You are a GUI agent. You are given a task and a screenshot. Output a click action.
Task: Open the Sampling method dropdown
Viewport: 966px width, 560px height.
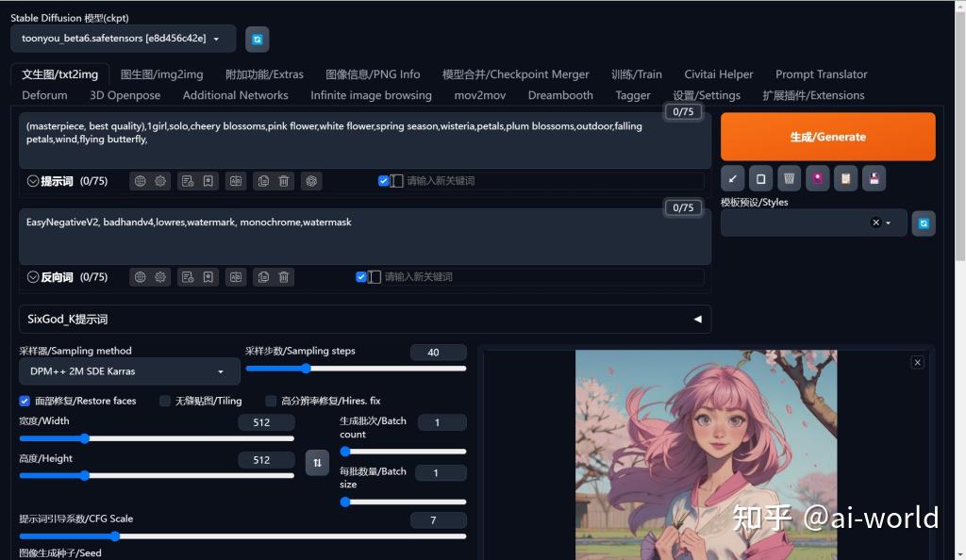129,371
